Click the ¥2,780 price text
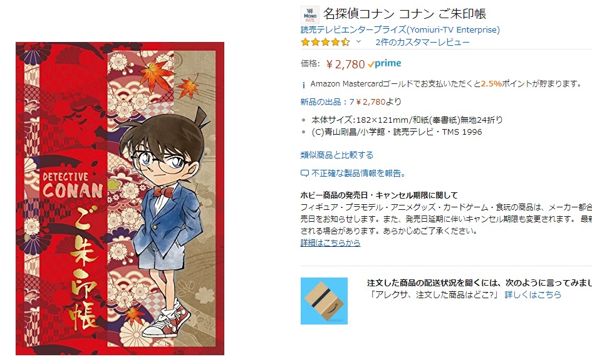 345,64
